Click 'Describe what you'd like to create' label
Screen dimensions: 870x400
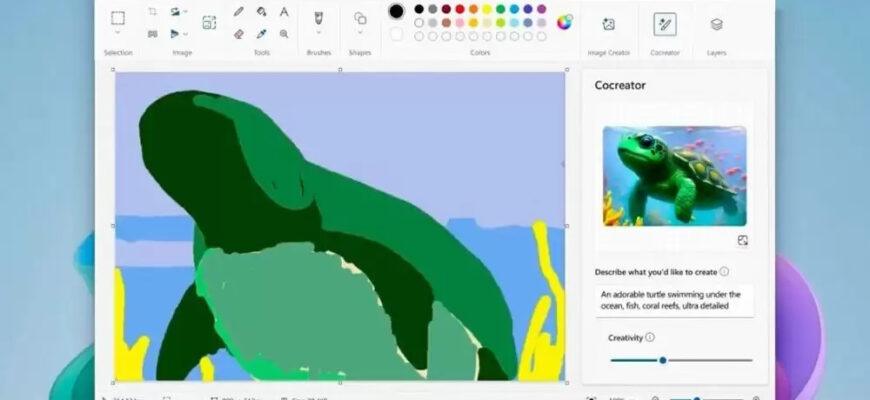click(x=656, y=272)
